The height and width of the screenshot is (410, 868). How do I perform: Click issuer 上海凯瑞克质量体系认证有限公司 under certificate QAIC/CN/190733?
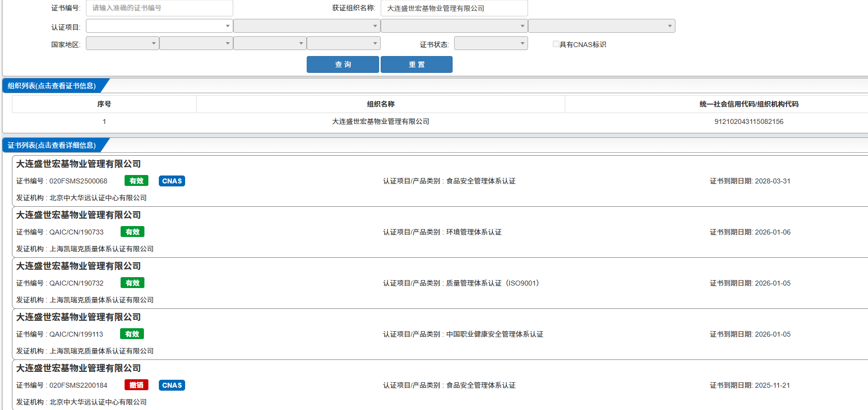(102, 249)
